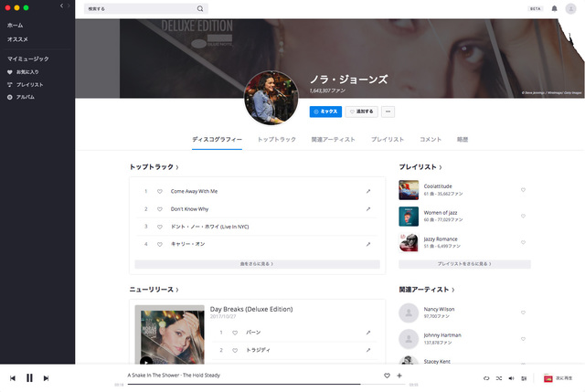Switch to the コメント tab
The height and width of the screenshot is (392, 585).
431,140
